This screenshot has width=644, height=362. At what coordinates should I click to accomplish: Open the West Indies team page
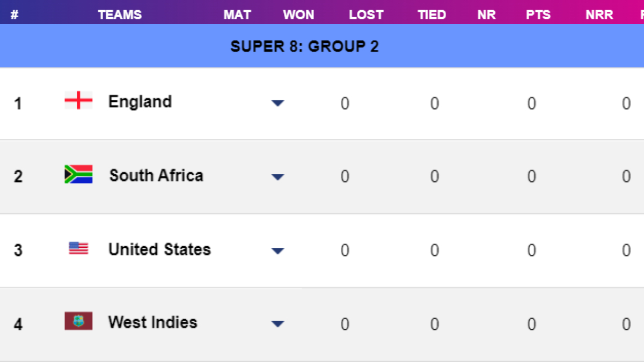[x=152, y=322]
